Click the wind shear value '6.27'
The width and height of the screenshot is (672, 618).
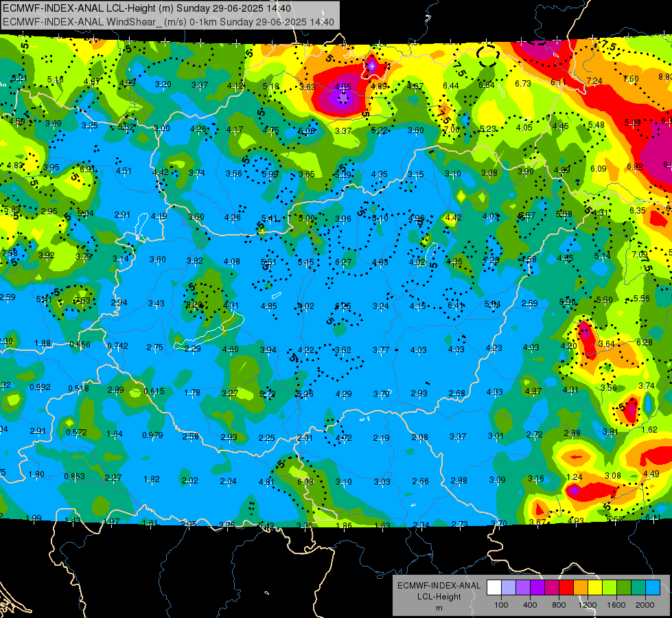pyautogui.click(x=343, y=262)
